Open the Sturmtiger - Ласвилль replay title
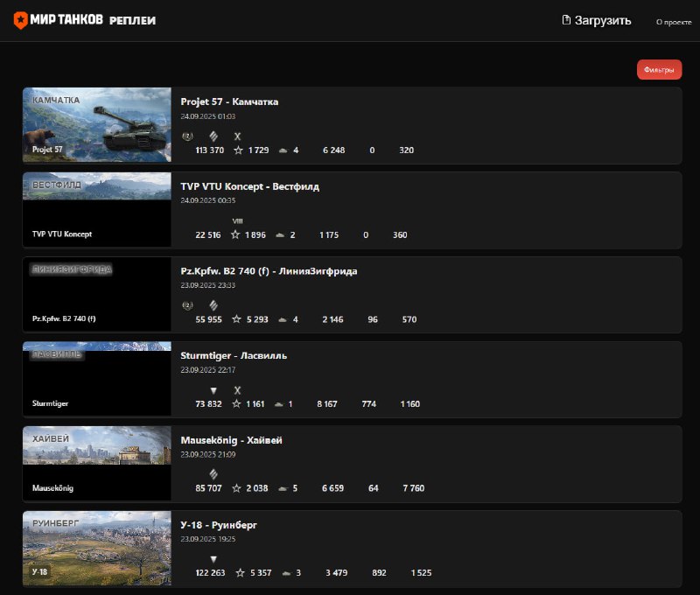The width and height of the screenshot is (700, 595). tap(234, 355)
